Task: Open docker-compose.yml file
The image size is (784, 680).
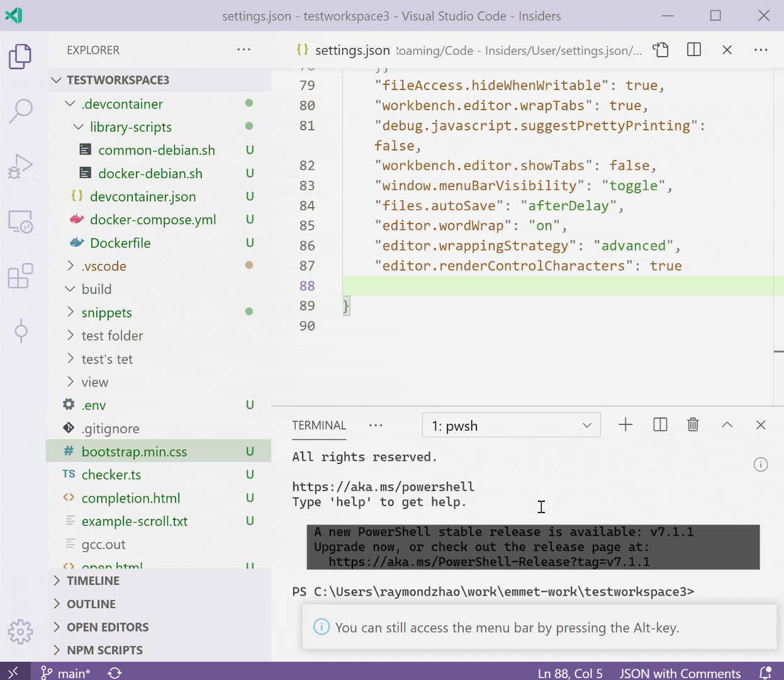Action: pos(159,220)
